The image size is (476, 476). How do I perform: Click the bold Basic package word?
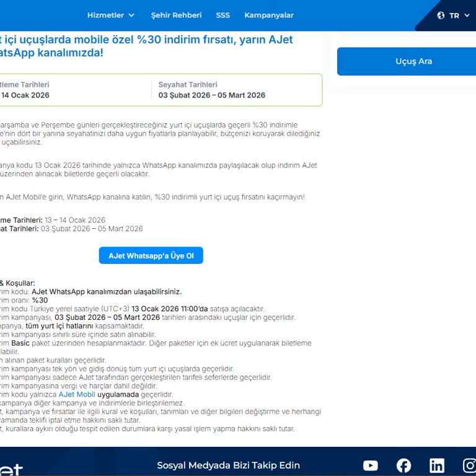coord(20,343)
